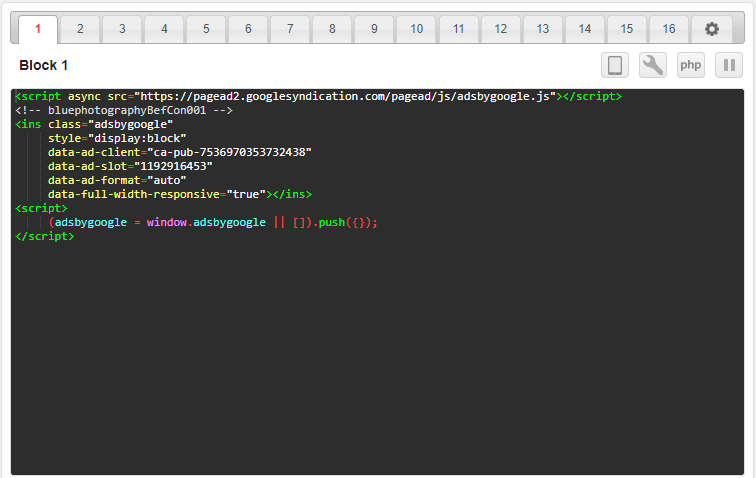Switch to block tab 10

coord(417,29)
